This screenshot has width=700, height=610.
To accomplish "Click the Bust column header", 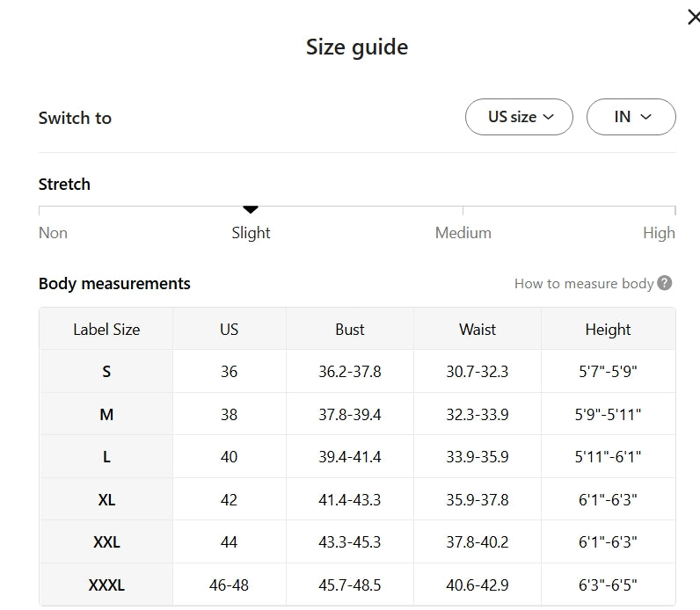I will tap(349, 330).
